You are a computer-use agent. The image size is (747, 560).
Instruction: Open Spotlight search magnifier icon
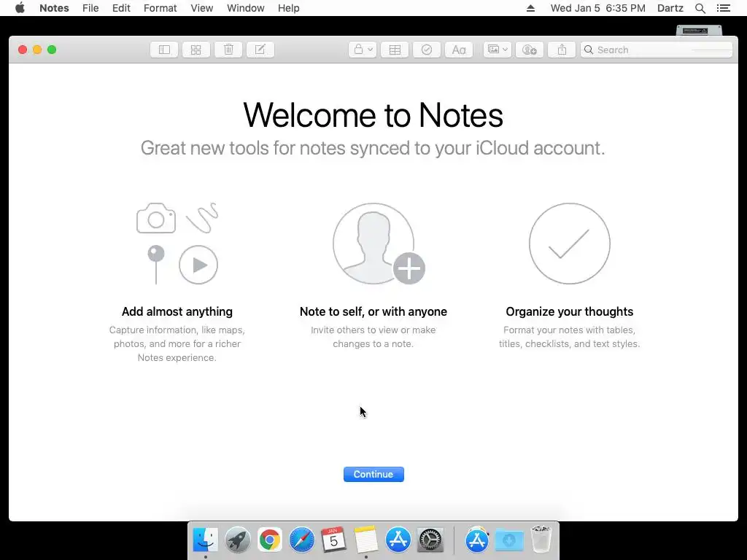point(700,8)
